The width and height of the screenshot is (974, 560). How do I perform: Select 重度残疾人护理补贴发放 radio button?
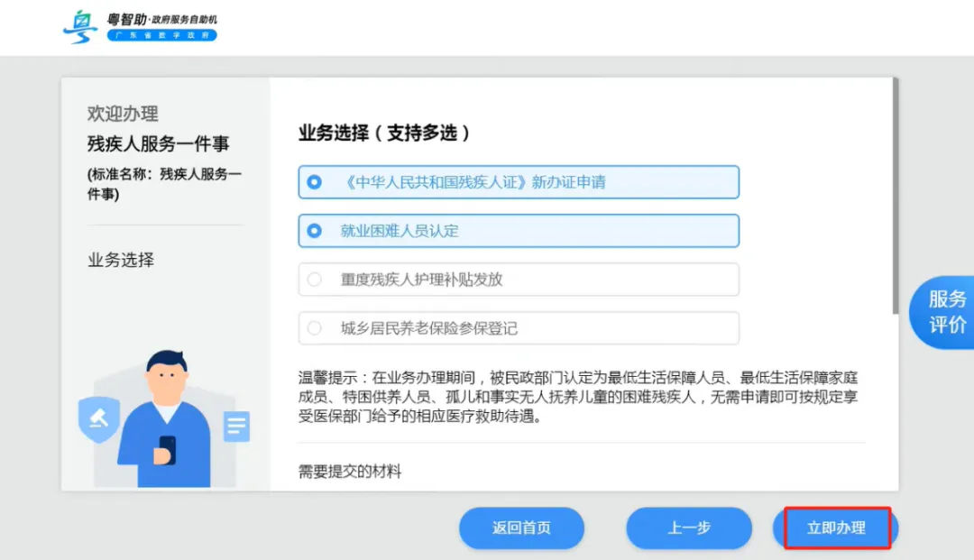coord(315,280)
